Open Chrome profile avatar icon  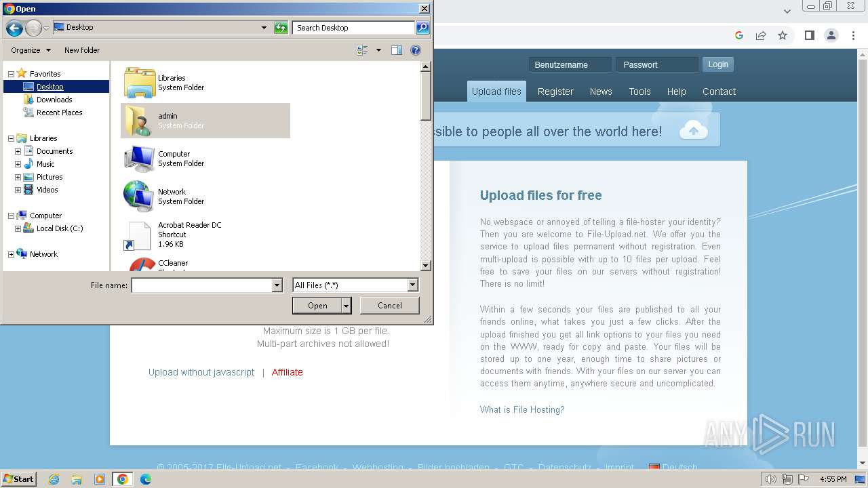(x=831, y=35)
